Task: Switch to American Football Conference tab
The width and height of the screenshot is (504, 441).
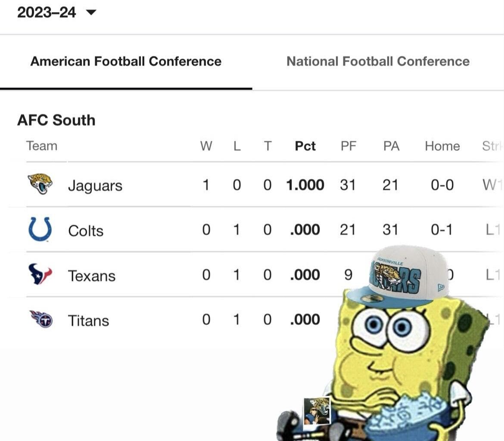Action: coord(126,61)
